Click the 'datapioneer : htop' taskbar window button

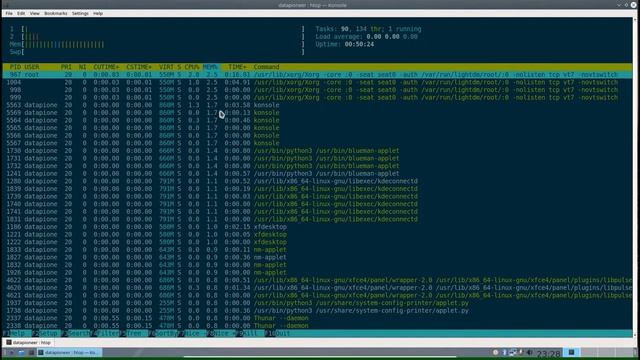point(69,353)
